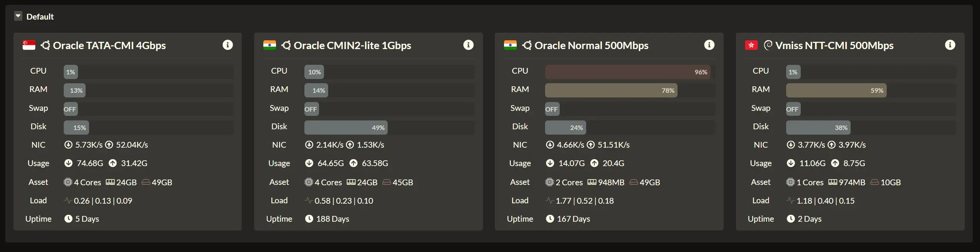The image size is (980, 252).
Task: Click Debian logo on Vmiss NTT-CMI card
Action: click(x=768, y=45)
